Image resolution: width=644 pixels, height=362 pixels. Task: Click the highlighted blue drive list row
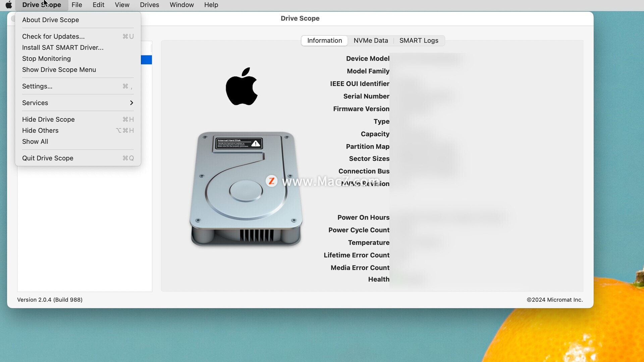tap(147, 60)
